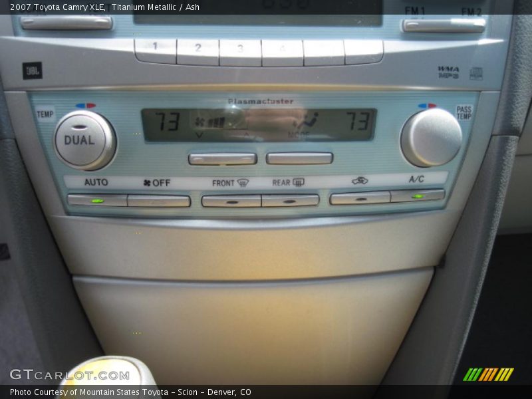Viewport: 532px width, 399px height.
Task: Select radio preset button 3
Action: click(x=240, y=53)
